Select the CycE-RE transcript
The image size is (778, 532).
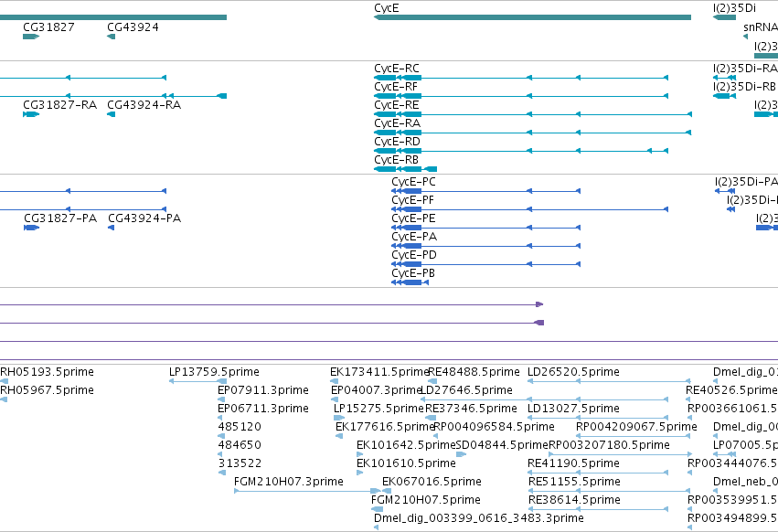click(x=532, y=114)
